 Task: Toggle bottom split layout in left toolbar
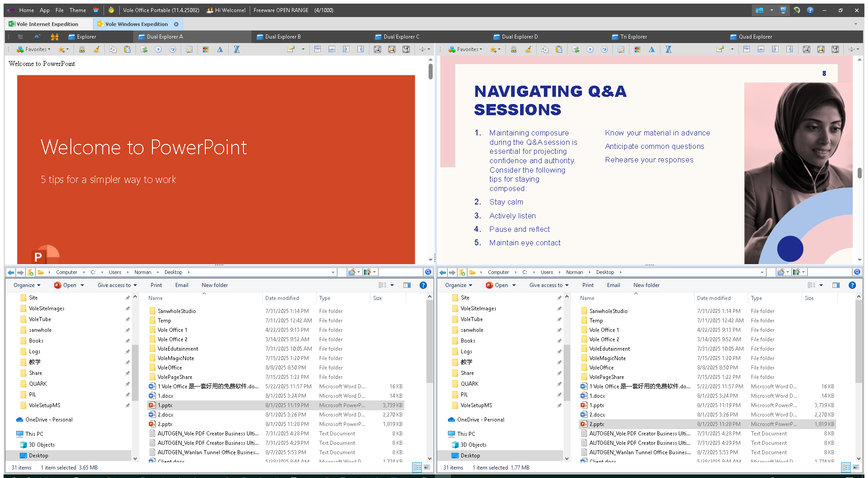332,49
